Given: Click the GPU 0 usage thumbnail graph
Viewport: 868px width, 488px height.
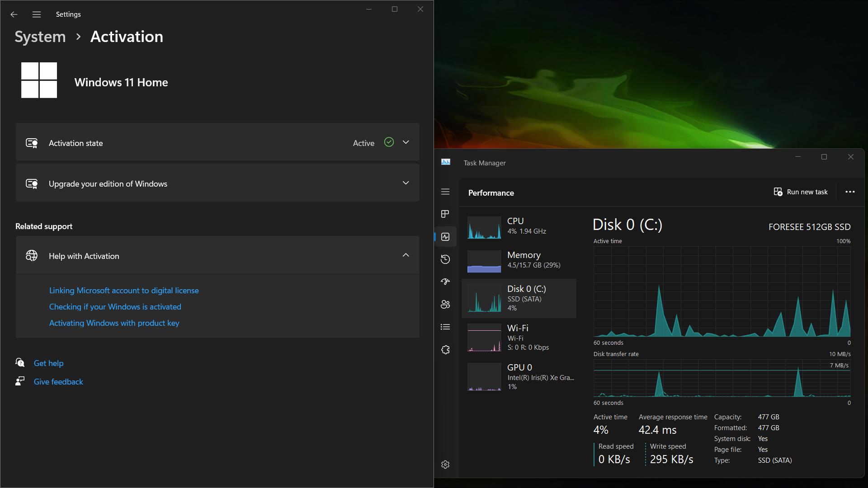Looking at the screenshot, I should pyautogui.click(x=484, y=377).
